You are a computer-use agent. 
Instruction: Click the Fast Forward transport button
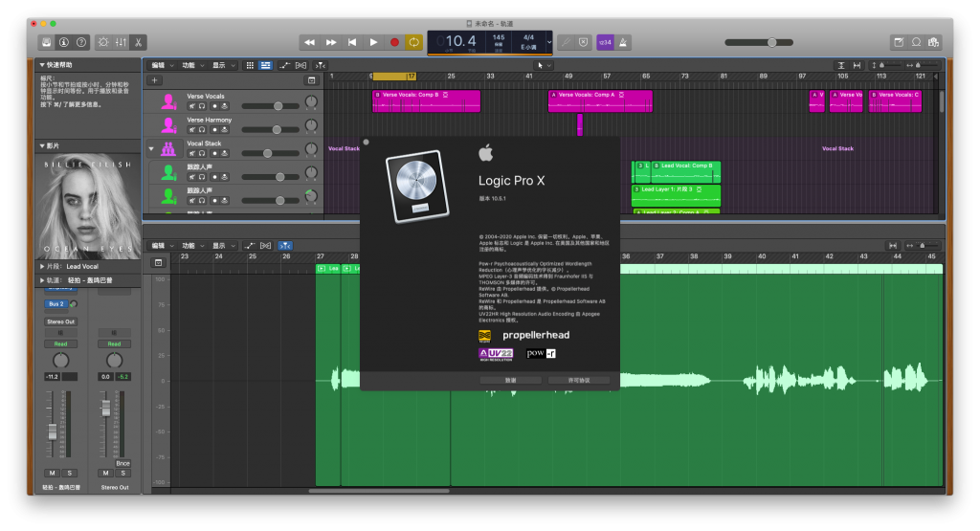330,42
